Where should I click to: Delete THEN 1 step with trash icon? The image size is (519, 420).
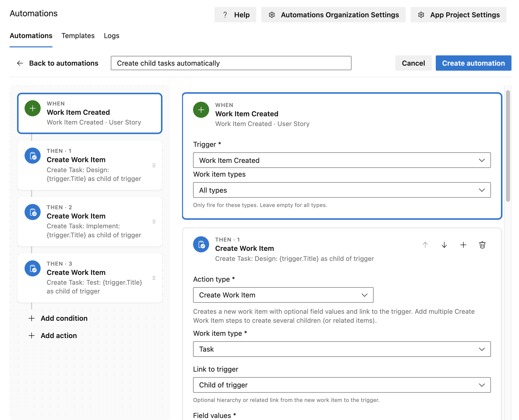click(x=482, y=245)
